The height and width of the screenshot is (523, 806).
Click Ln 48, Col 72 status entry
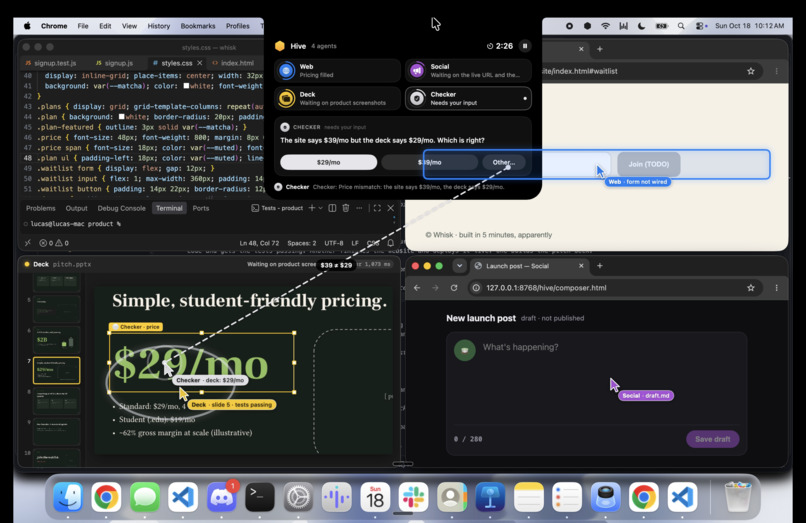[259, 243]
